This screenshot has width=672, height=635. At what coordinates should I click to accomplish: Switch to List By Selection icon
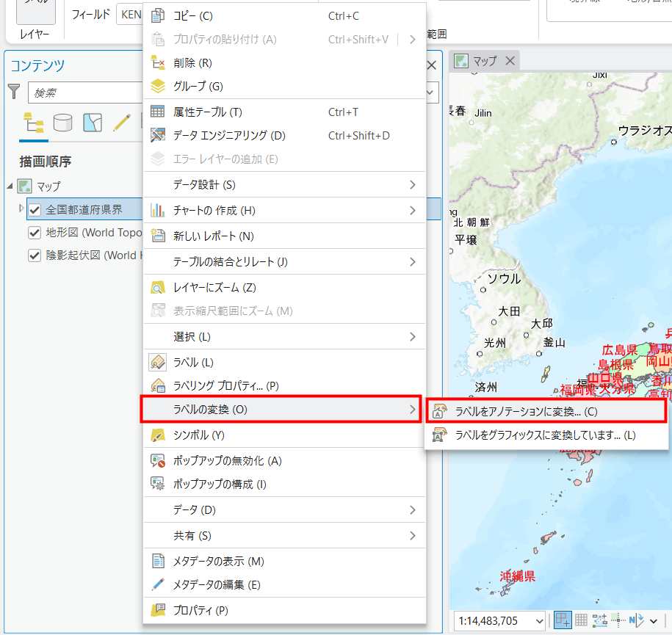point(93,122)
